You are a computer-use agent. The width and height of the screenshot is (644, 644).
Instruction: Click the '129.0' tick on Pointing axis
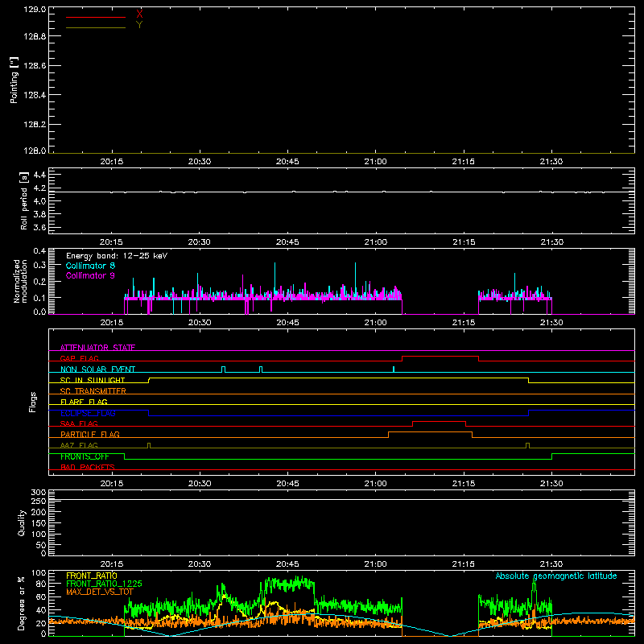point(35,9)
